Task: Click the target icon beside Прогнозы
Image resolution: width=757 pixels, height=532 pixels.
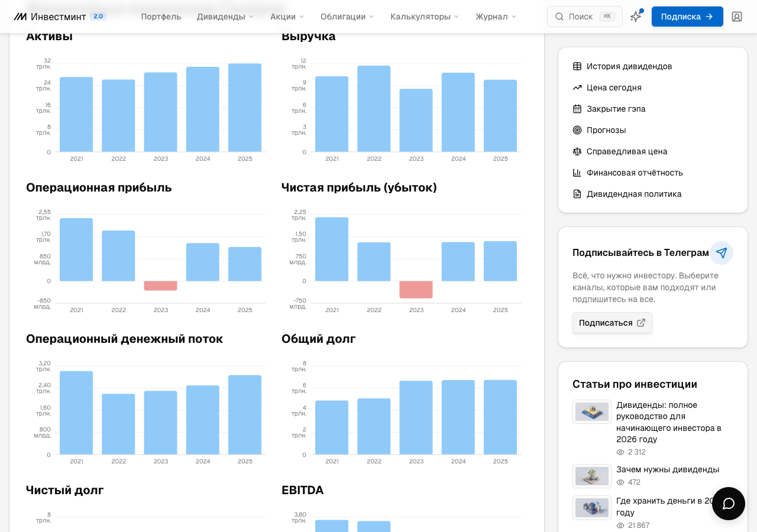Action: (x=577, y=130)
